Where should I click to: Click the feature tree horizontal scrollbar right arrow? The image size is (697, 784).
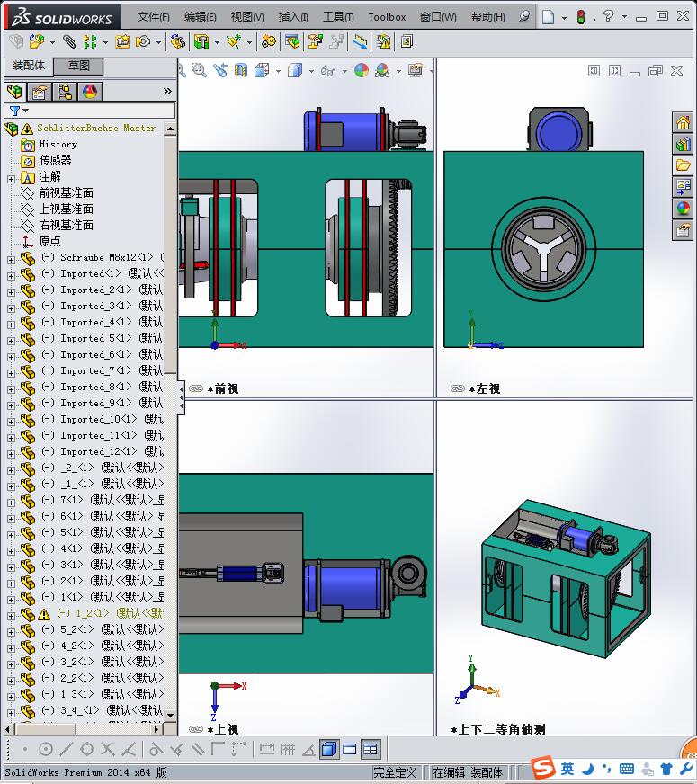[x=156, y=730]
